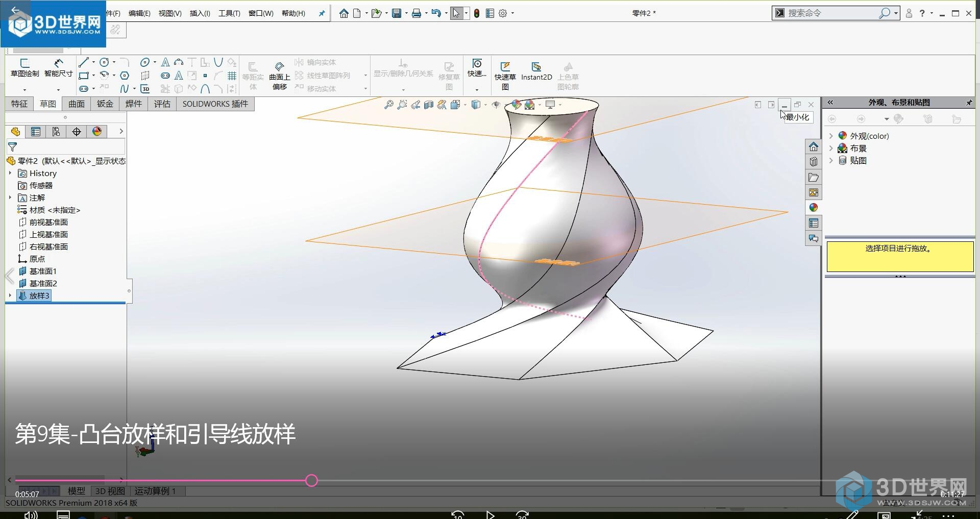Expand 外观(color) in Appearances panel

(x=831, y=136)
